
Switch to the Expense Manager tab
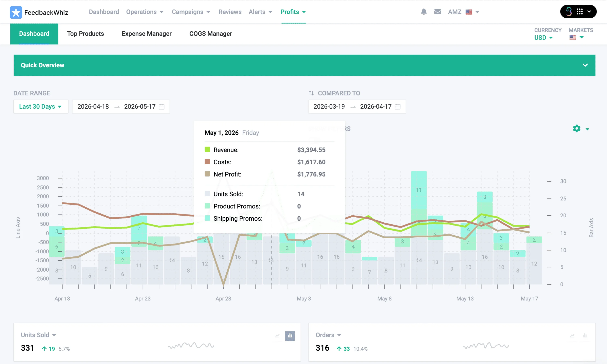pyautogui.click(x=146, y=34)
